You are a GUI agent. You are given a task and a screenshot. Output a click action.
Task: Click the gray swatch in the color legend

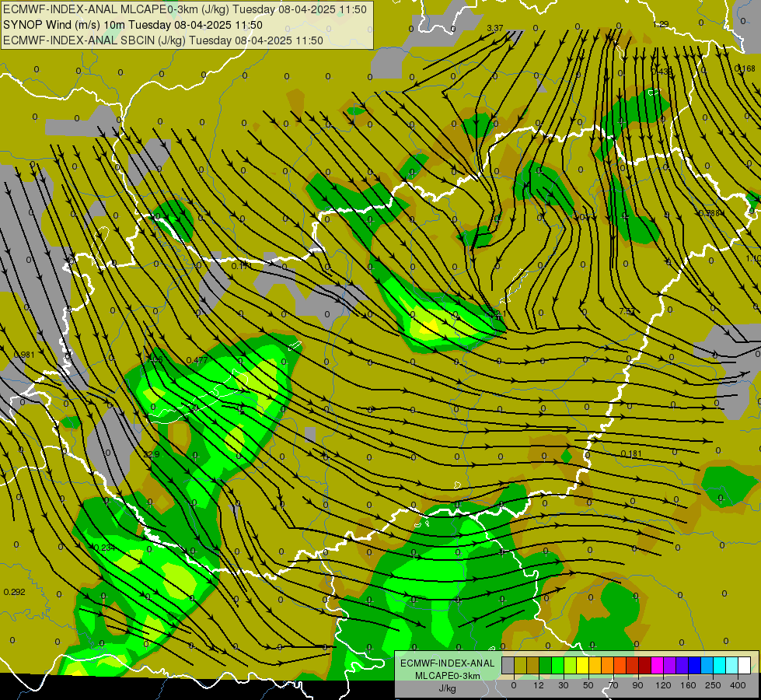(x=508, y=665)
